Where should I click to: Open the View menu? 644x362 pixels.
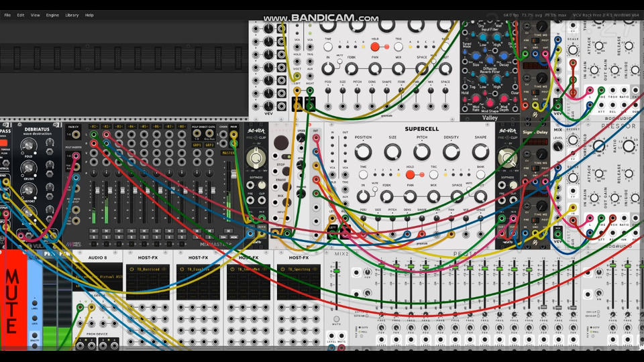[x=36, y=15]
